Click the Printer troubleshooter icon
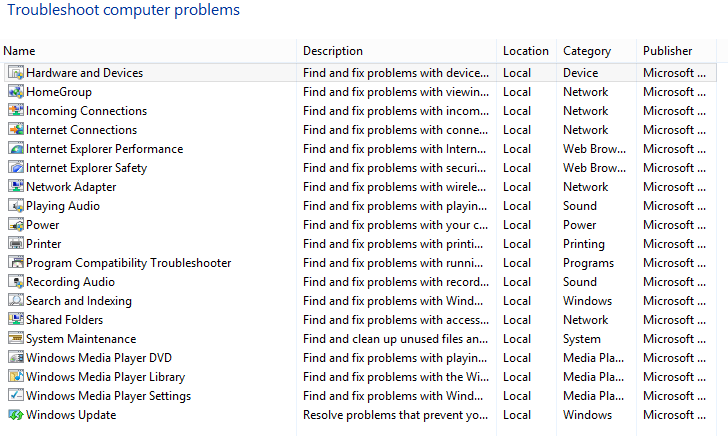728x436 pixels. [x=16, y=244]
